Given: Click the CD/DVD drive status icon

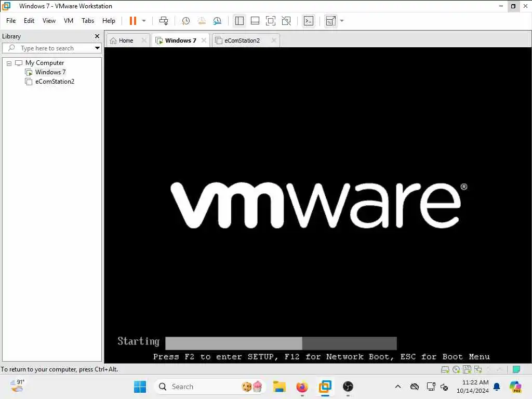Looking at the screenshot, I should click(x=456, y=369).
